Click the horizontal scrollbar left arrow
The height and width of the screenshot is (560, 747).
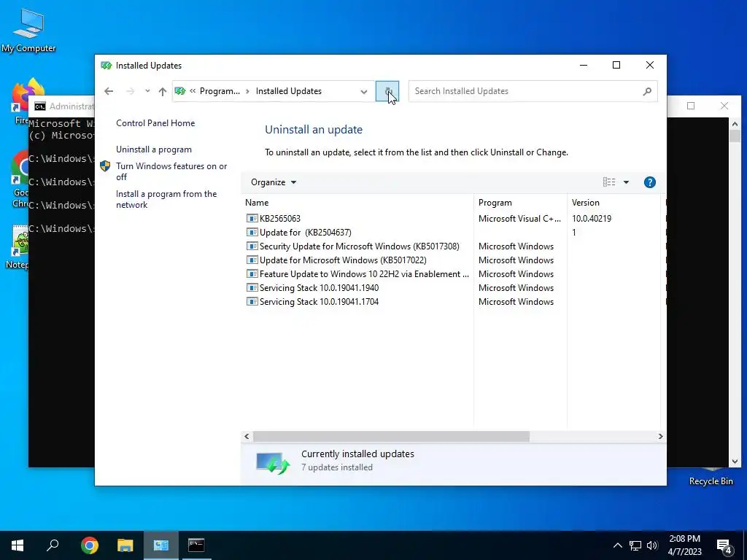(247, 436)
